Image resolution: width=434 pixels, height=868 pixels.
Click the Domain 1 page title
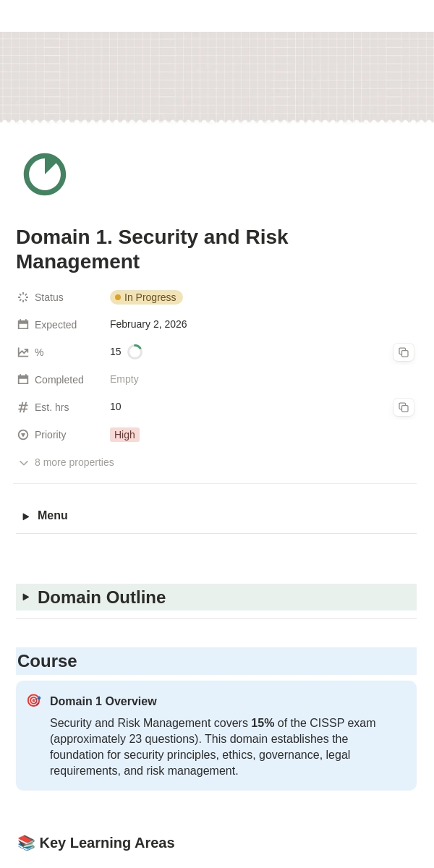tap(152, 249)
